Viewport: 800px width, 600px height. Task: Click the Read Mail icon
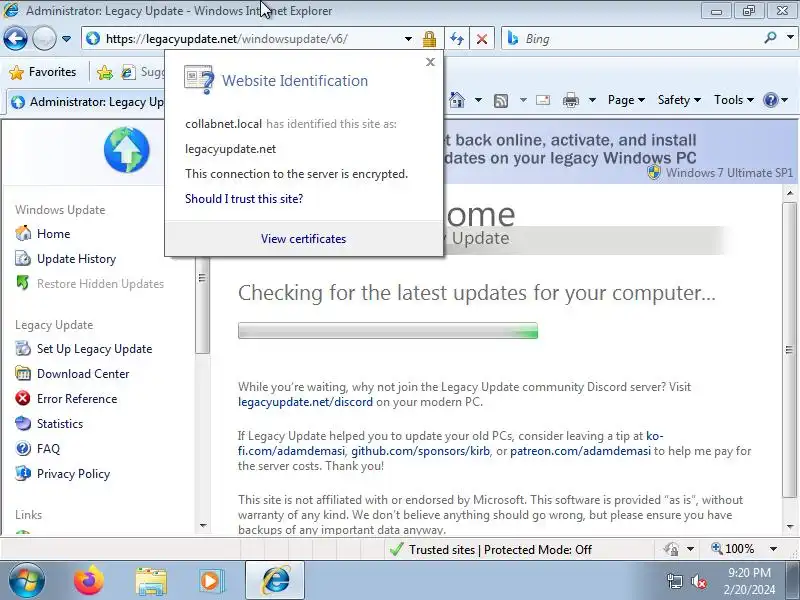pyautogui.click(x=543, y=100)
